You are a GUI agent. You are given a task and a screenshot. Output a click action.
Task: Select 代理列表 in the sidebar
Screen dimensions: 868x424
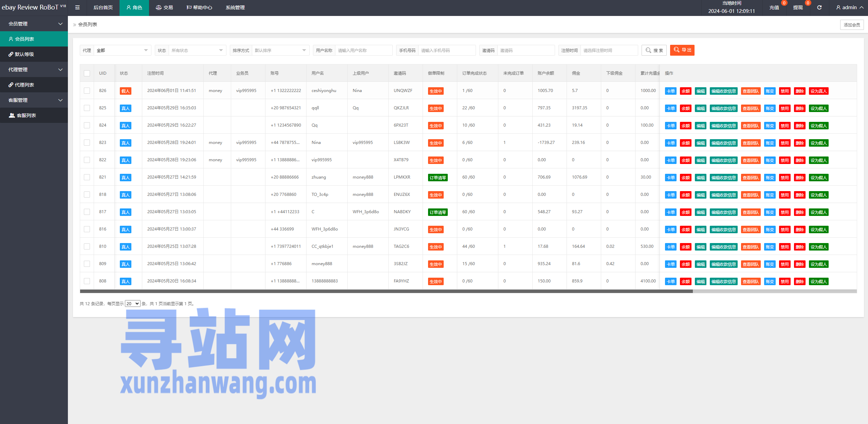pos(34,85)
